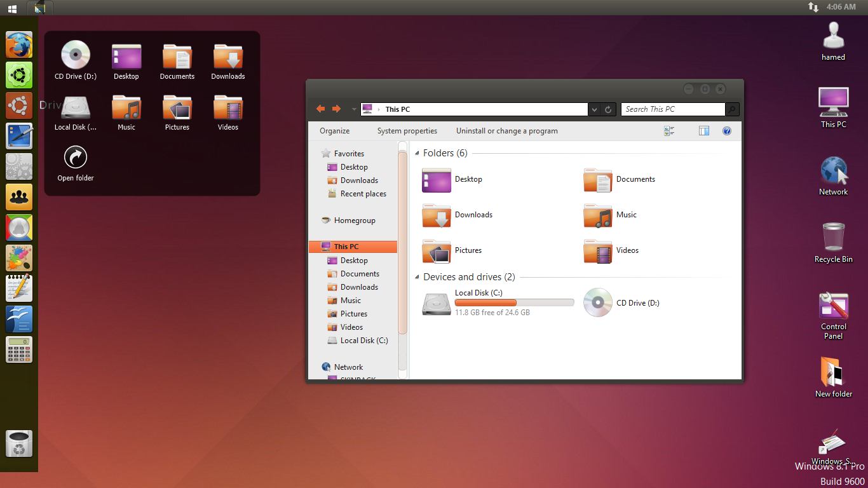The height and width of the screenshot is (488, 868).
Task: Open the Explorer help icon
Action: pos(727,131)
